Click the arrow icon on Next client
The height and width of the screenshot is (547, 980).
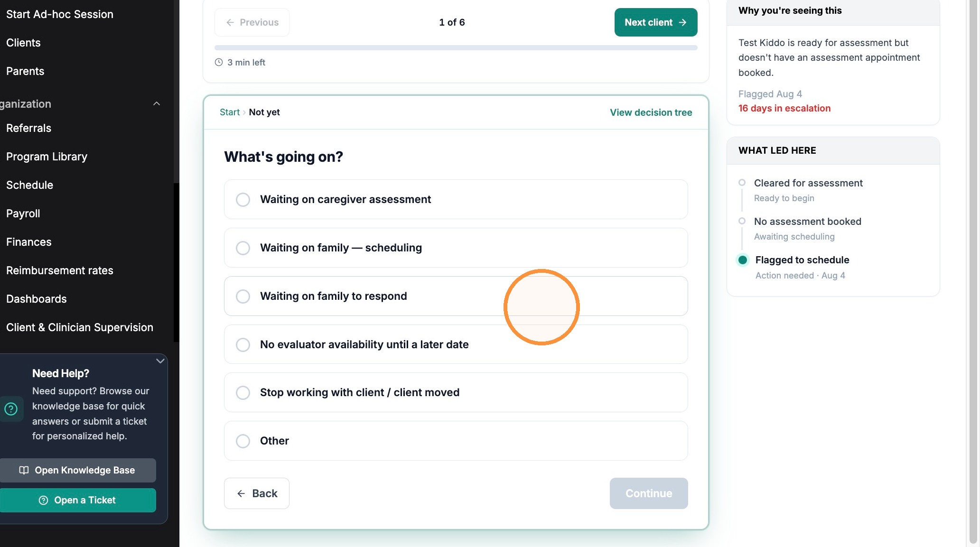683,22
